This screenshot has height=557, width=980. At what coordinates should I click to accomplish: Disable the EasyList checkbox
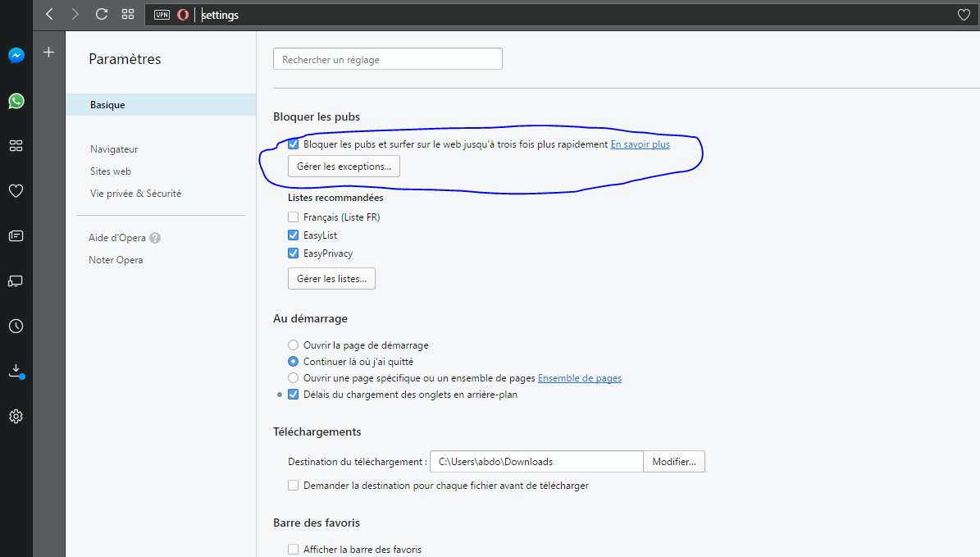pos(293,235)
